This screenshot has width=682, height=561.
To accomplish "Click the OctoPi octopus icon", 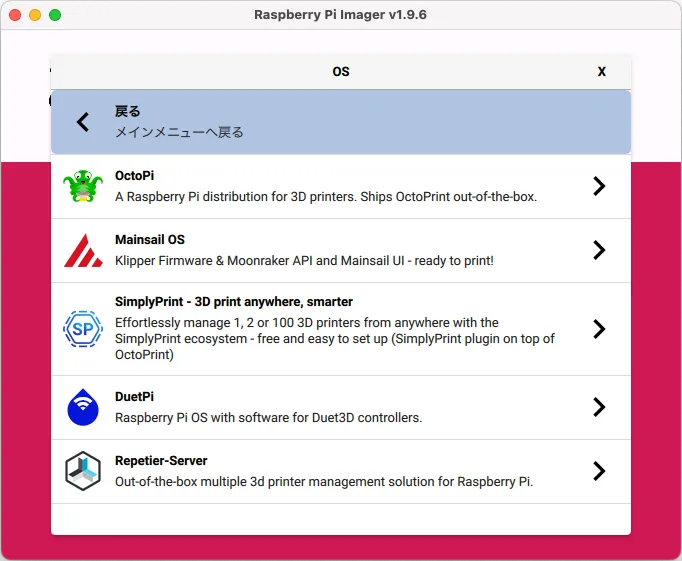I will tap(83, 186).
